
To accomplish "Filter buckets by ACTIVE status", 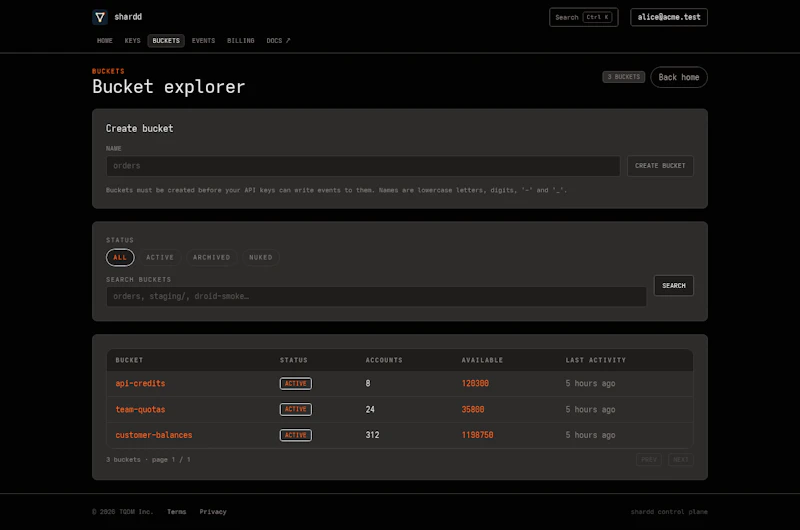I will 160,258.
